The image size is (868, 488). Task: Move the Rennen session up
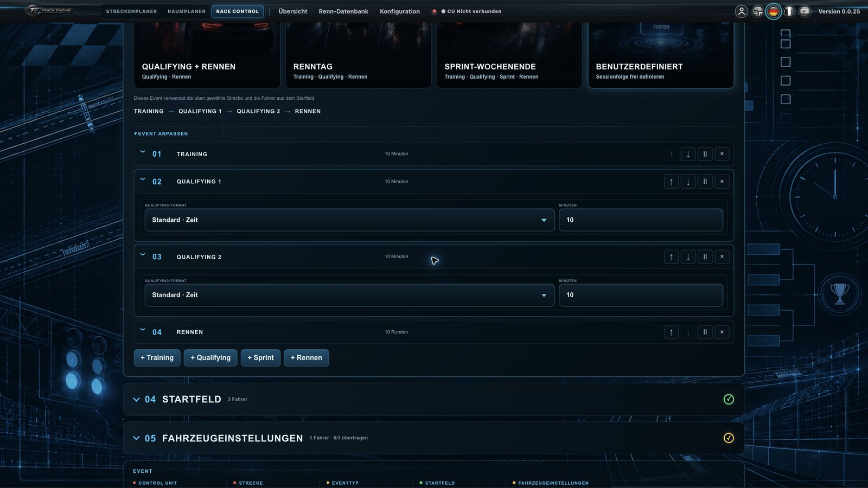tap(671, 332)
